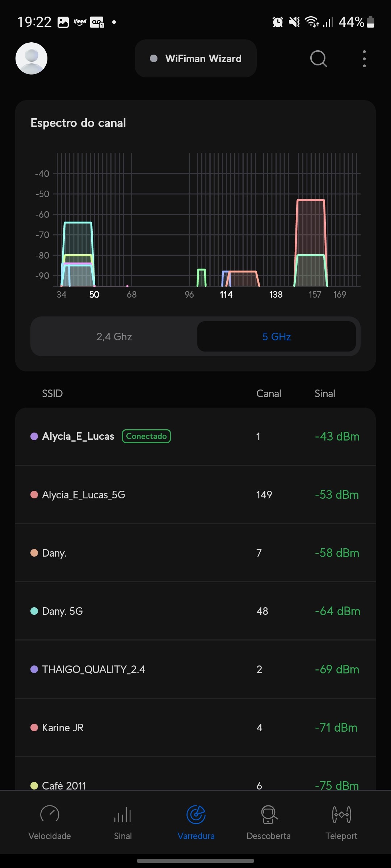Viewport: 391px width, 868px height.
Task: Tap the Conectado badge
Action: click(x=146, y=436)
